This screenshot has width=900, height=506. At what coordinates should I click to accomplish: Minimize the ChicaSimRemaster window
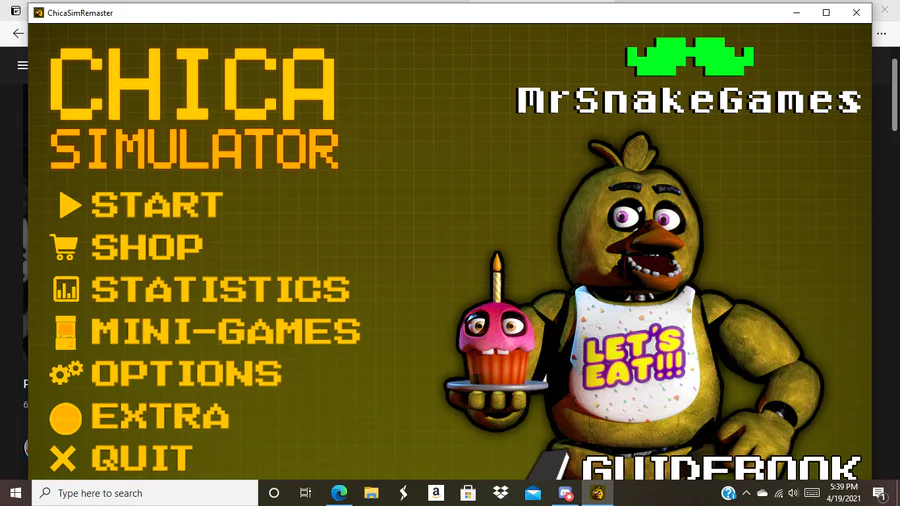(796, 13)
